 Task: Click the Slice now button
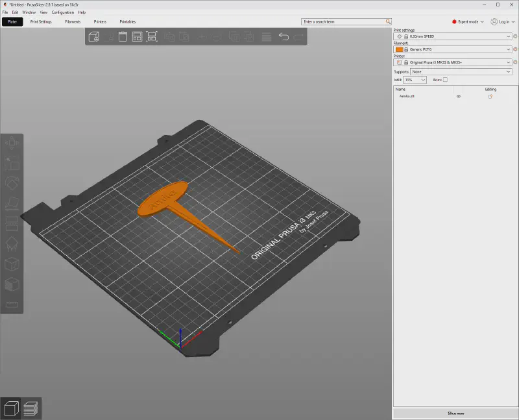coord(455,413)
